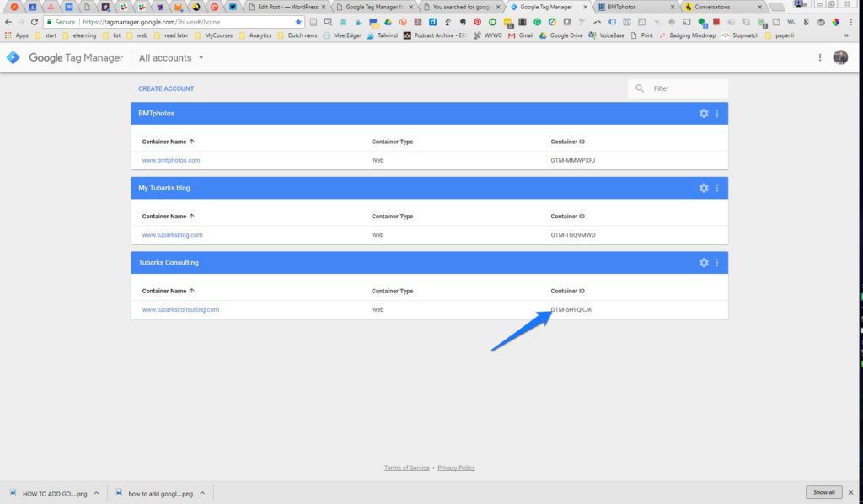Switch to the Conversations browser tab

(711, 7)
